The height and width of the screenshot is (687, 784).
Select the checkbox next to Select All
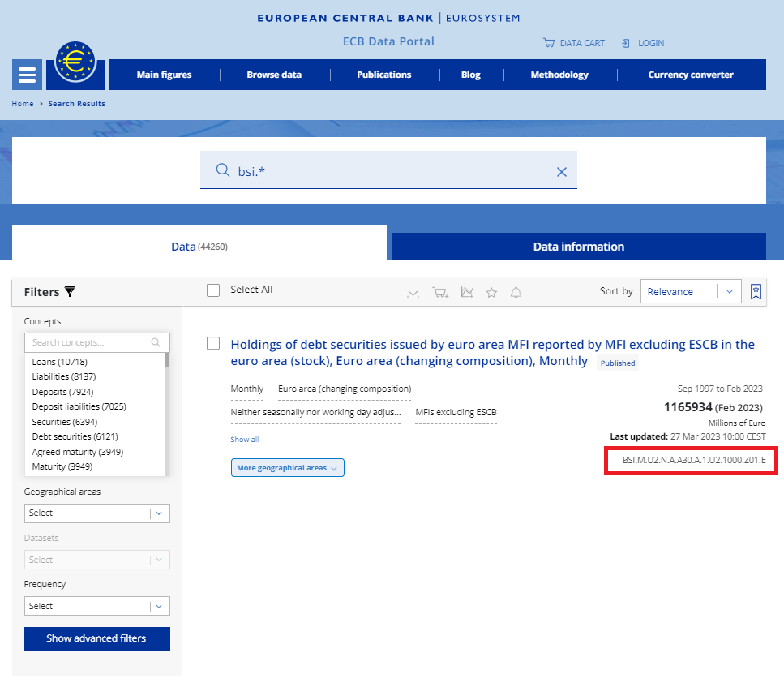[213, 290]
